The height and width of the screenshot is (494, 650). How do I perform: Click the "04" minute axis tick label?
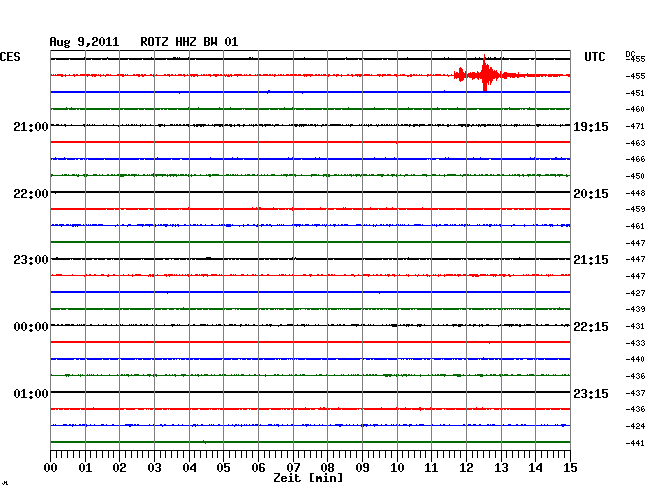tap(189, 467)
